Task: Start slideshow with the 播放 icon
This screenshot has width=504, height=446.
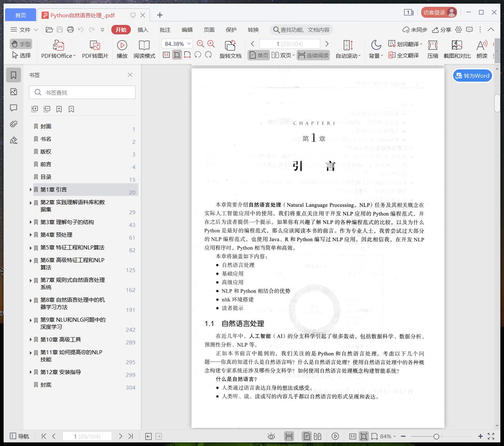Action: [x=122, y=49]
